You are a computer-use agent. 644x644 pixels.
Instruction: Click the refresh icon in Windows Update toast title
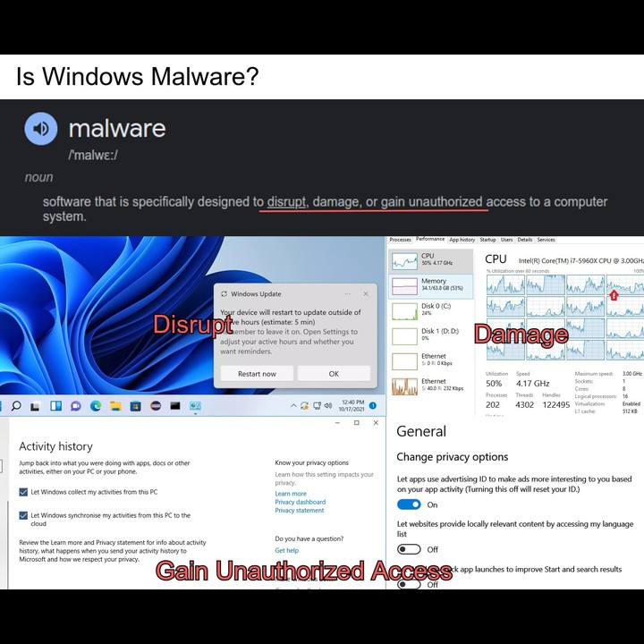tap(225, 294)
